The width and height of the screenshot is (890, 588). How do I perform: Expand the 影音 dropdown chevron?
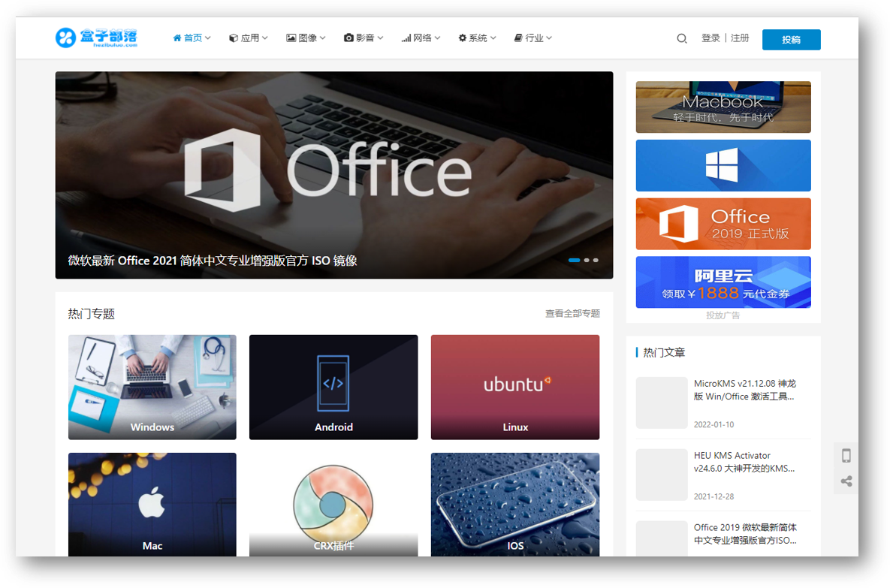[380, 38]
